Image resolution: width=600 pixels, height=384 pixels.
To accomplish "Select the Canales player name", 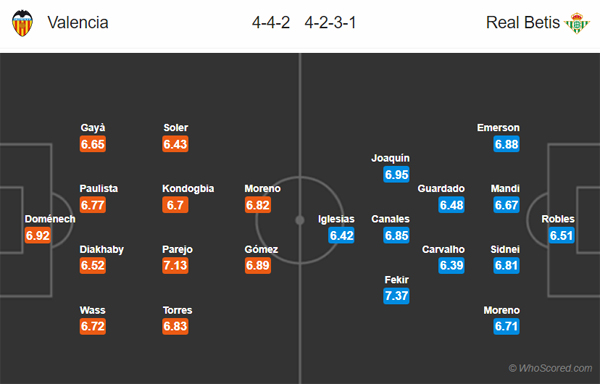I will coord(390,219).
